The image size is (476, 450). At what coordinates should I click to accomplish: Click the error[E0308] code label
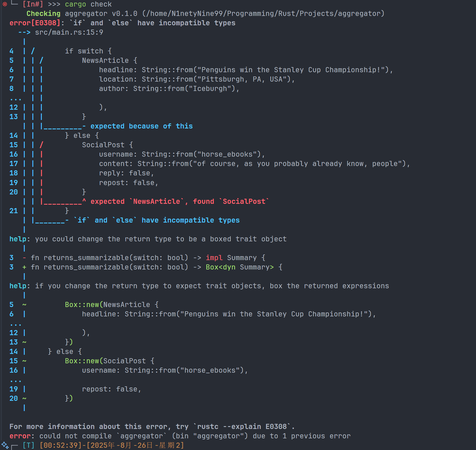tap(35, 23)
